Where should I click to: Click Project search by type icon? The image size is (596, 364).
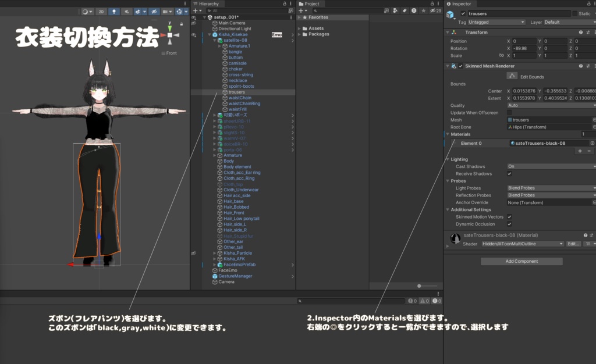pyautogui.click(x=395, y=10)
